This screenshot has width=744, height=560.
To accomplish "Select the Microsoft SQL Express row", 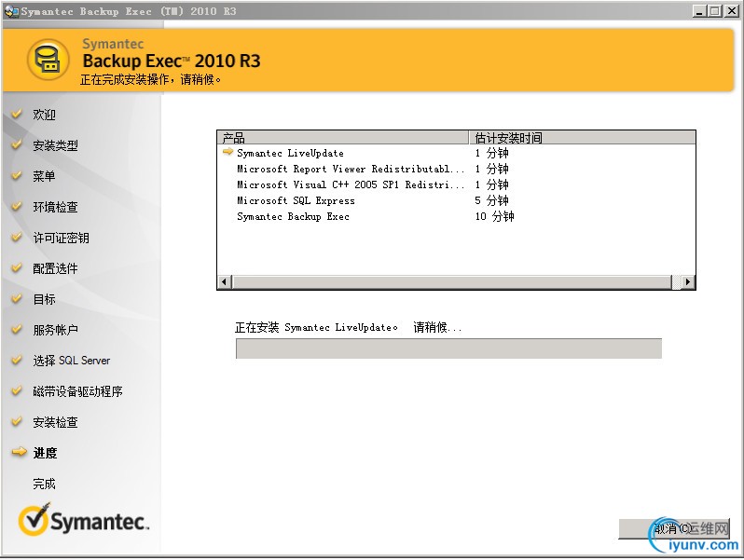I will pos(457,200).
